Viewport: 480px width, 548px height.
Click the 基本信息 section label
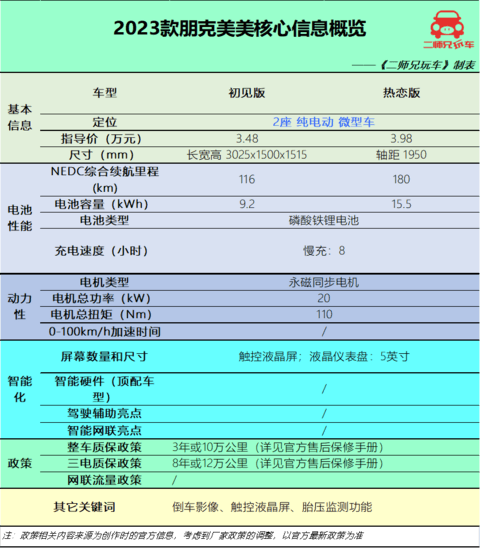pyautogui.click(x=20, y=117)
